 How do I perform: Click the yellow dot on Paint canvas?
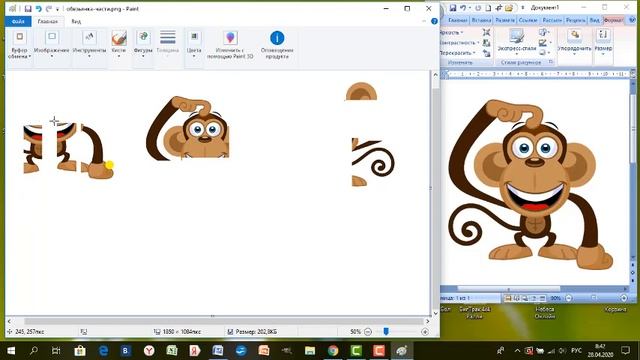[x=109, y=165]
